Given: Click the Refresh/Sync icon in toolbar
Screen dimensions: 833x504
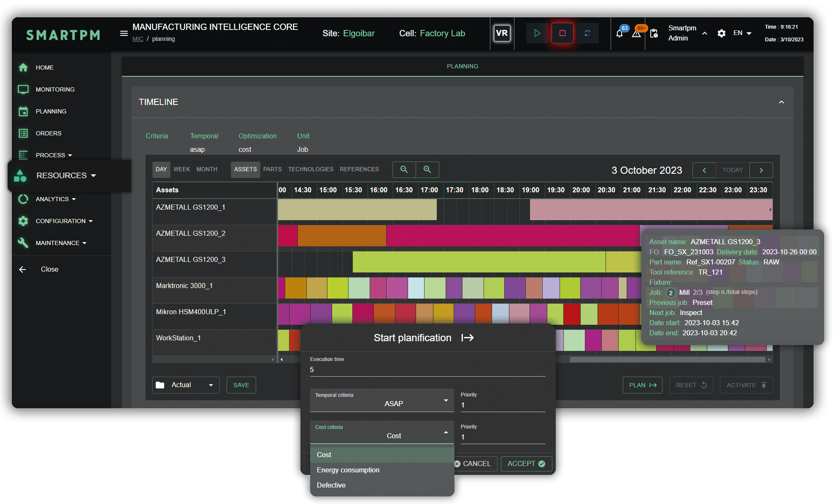Looking at the screenshot, I should [x=588, y=33].
